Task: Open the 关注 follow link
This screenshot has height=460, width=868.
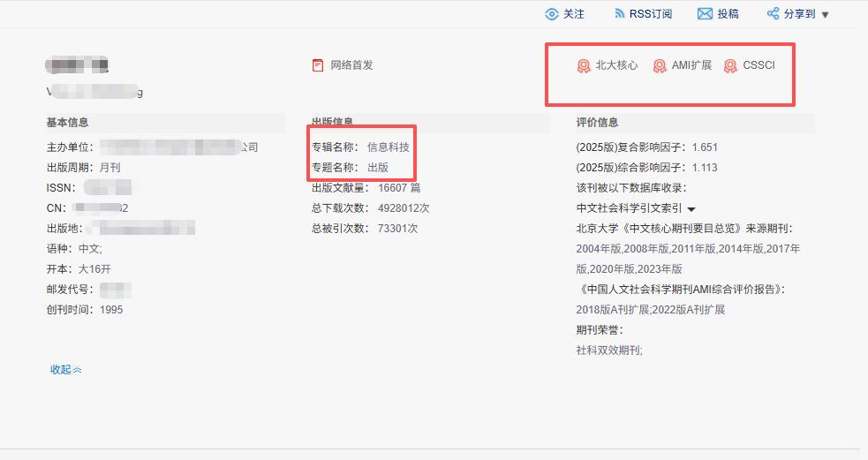Action: pyautogui.click(x=573, y=14)
